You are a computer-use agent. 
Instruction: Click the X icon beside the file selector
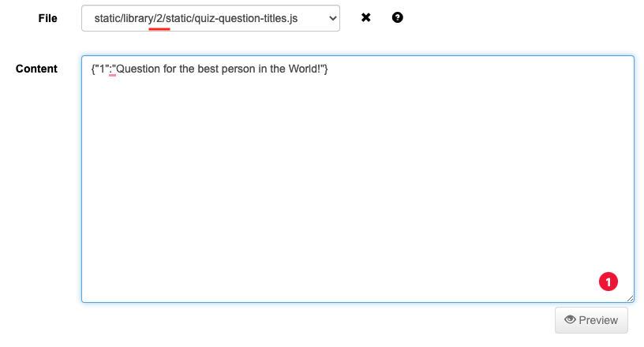pyautogui.click(x=365, y=17)
